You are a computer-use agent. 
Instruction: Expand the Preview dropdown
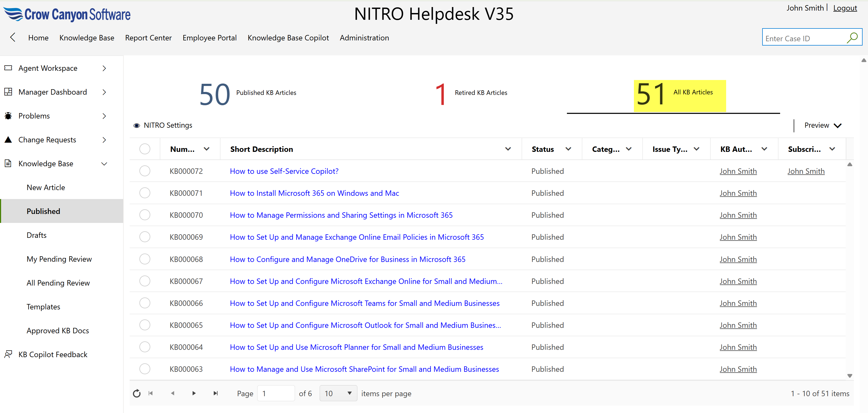pos(822,125)
